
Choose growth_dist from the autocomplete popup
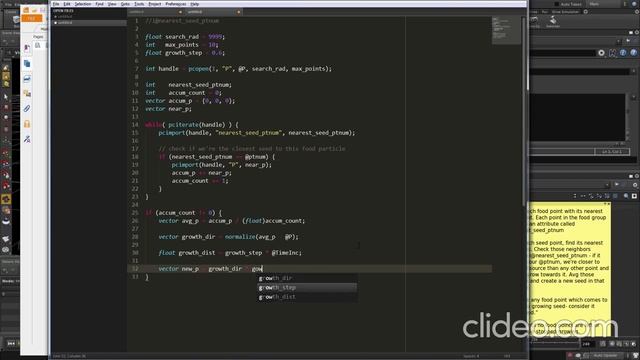coord(307,297)
